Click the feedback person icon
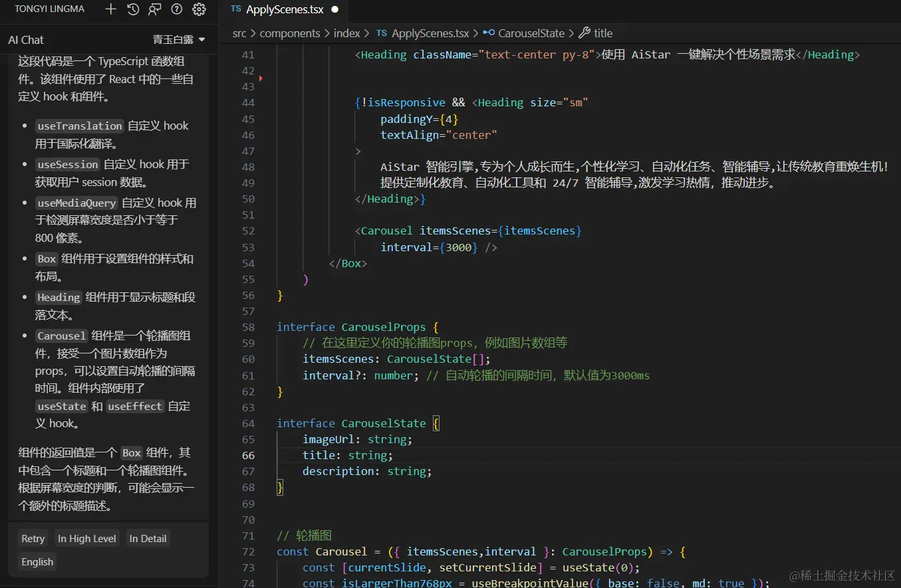Screen dimensions: 901x588 [x=154, y=9]
